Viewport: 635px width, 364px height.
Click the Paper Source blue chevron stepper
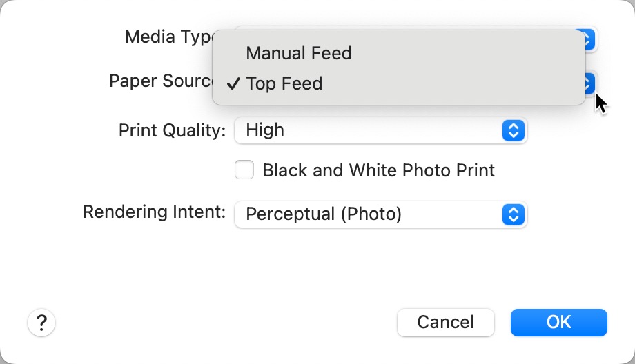[588, 83]
